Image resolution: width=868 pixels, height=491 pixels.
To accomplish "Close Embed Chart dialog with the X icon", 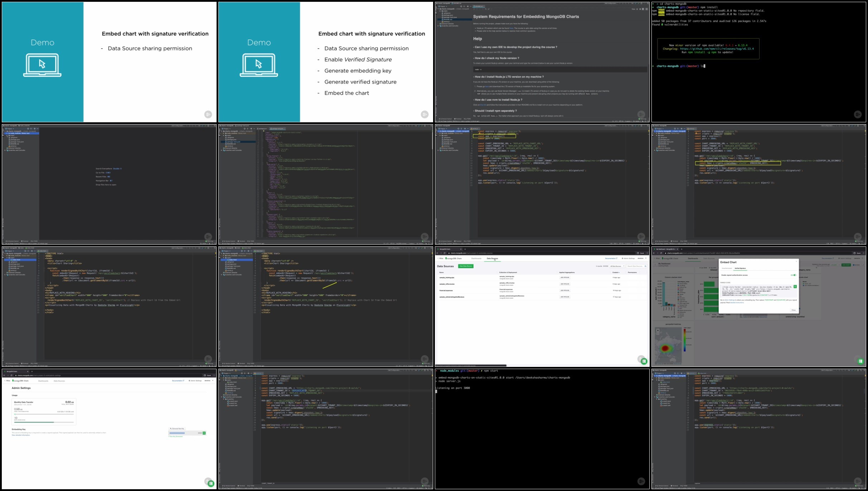I will pos(796,261).
